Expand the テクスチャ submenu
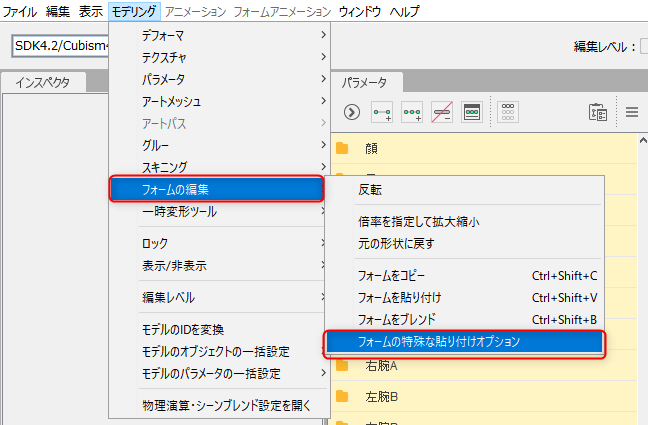This screenshot has width=648, height=425. [x=219, y=57]
